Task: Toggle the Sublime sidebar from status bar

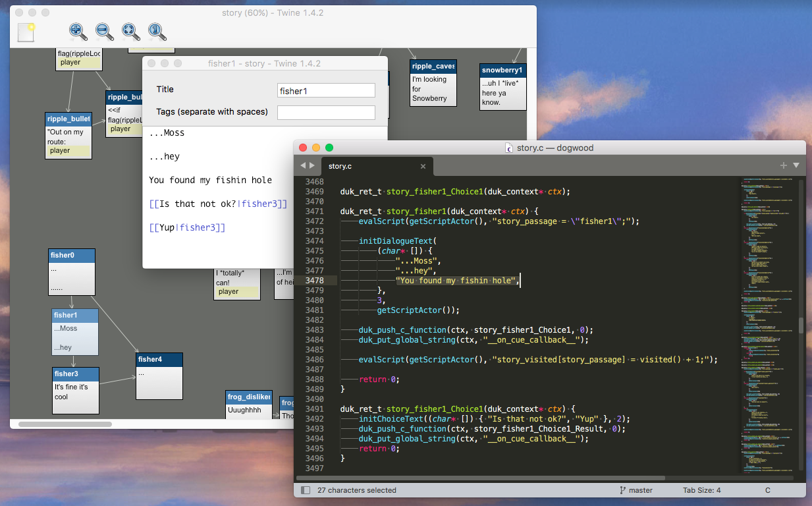Action: (306, 490)
